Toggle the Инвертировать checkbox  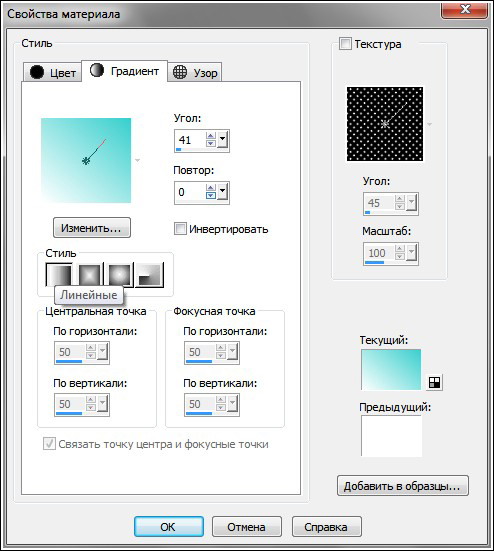180,229
